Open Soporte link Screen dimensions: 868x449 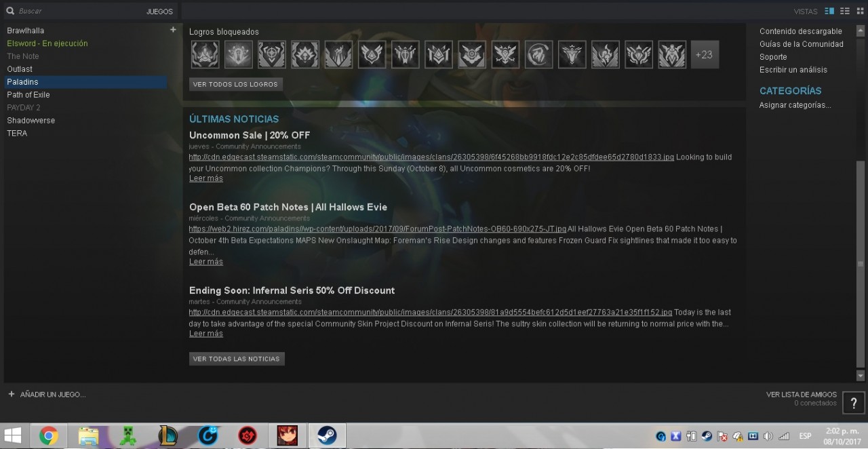point(773,57)
